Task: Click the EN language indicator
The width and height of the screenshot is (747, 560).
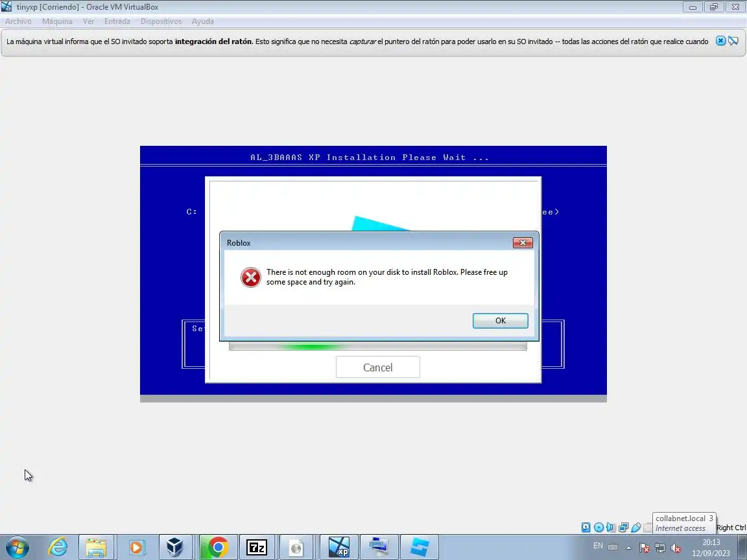Action: click(x=598, y=546)
